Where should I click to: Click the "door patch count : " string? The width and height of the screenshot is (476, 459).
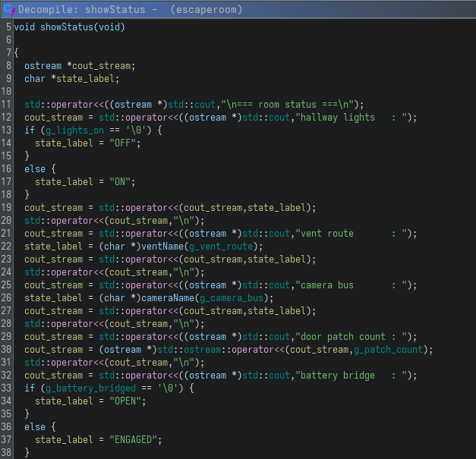tap(351, 337)
